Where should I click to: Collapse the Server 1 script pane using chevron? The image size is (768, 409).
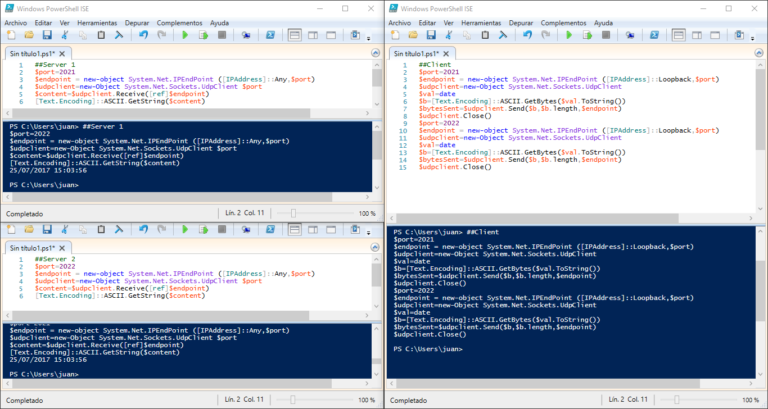[373, 52]
